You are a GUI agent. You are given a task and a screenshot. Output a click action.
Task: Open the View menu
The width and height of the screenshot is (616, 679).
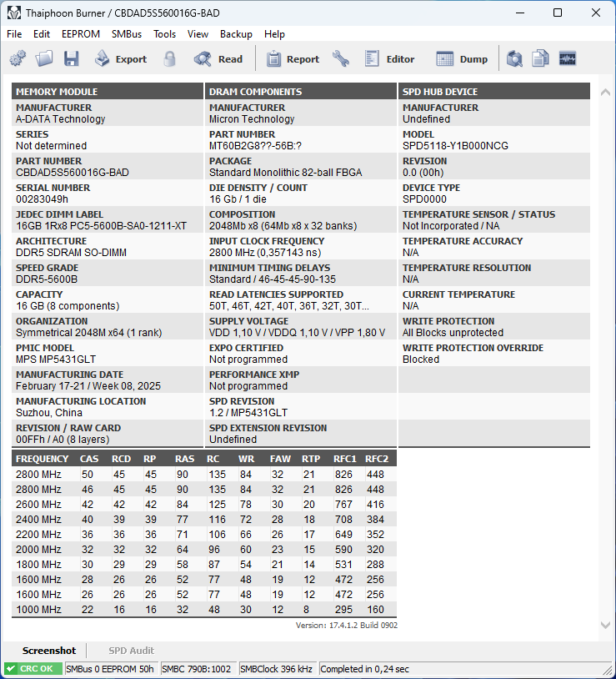198,33
